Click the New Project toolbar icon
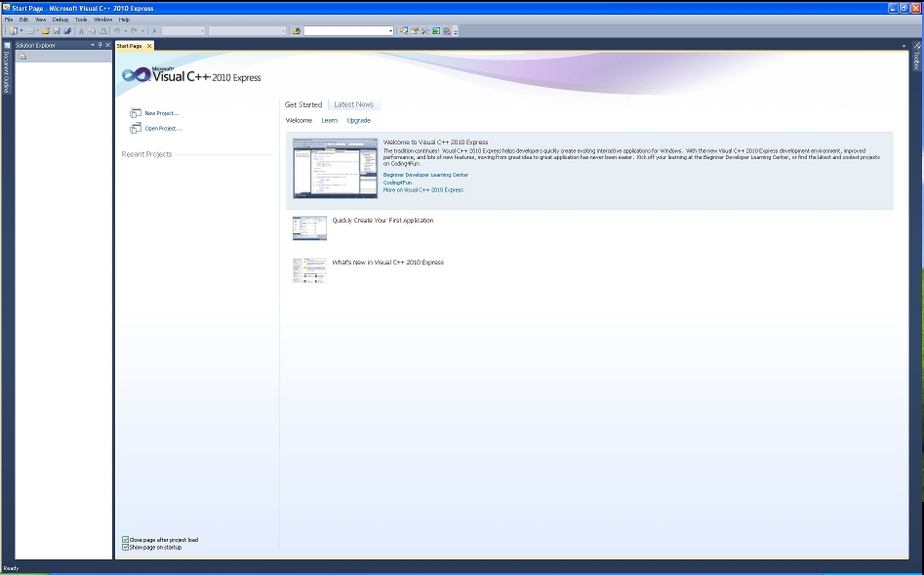This screenshot has height=575, width=924. [x=13, y=31]
